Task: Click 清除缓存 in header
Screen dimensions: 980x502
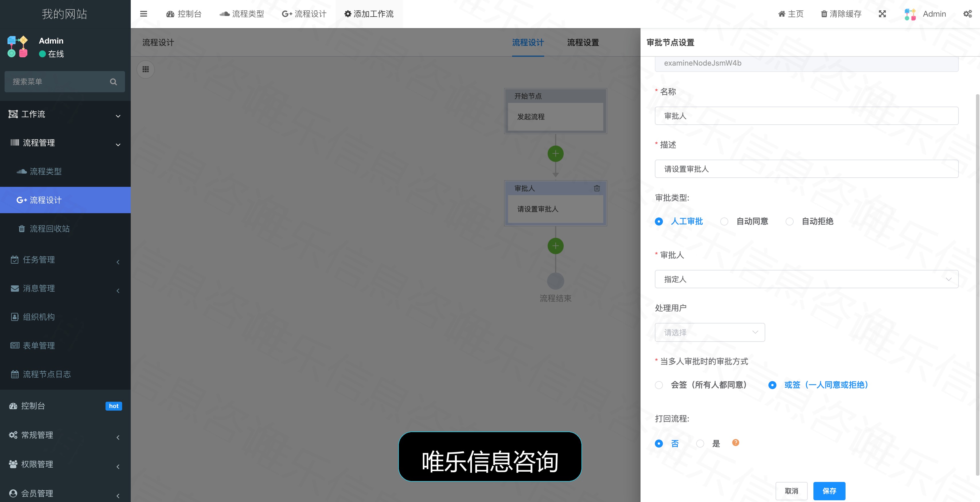Action: [841, 14]
